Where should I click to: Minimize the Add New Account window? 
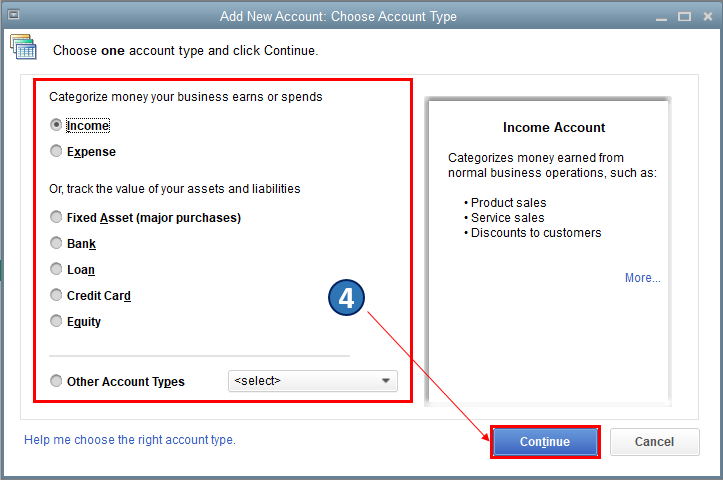click(660, 16)
